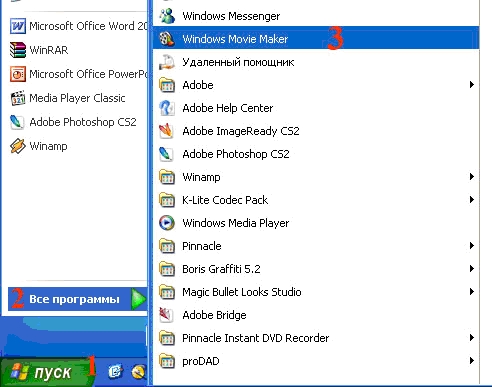Click the proDAD folder icon
Image resolution: width=492 pixels, height=387 pixels.
pyautogui.click(x=167, y=361)
